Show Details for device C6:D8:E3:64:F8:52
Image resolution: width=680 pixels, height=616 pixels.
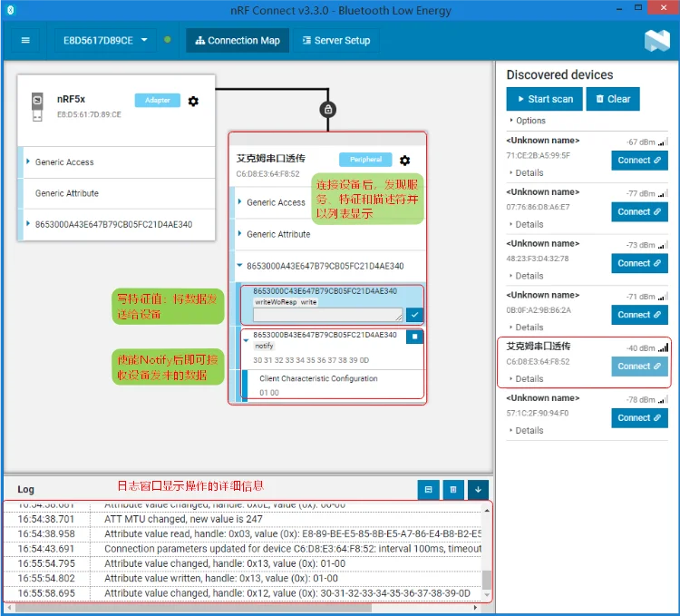526,378
